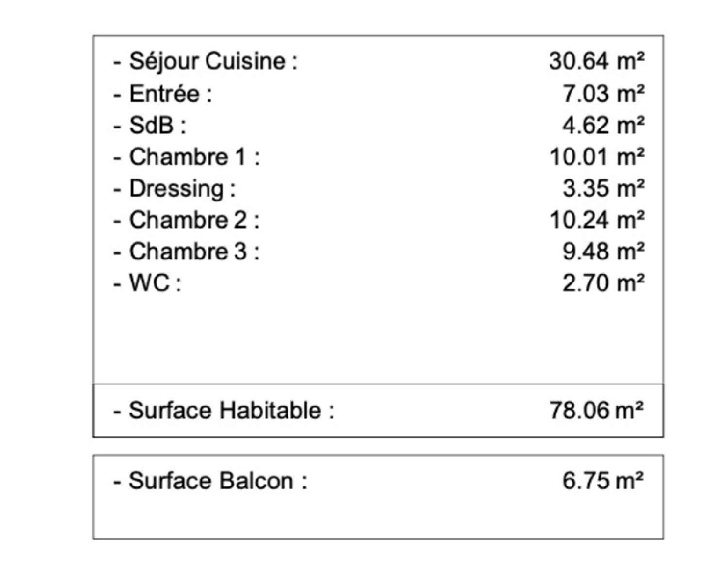Click the Chambre 1 label
The height and width of the screenshot is (563, 728).
187,157
